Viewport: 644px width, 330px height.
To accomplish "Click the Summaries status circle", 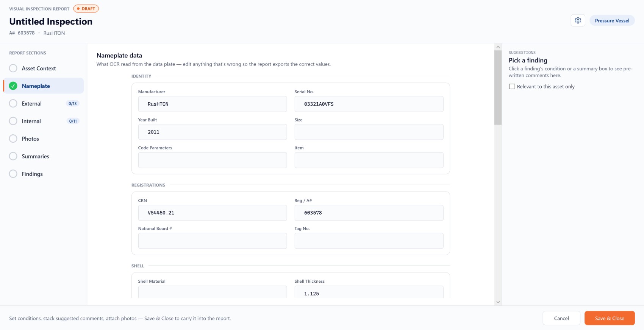I will click(x=13, y=156).
